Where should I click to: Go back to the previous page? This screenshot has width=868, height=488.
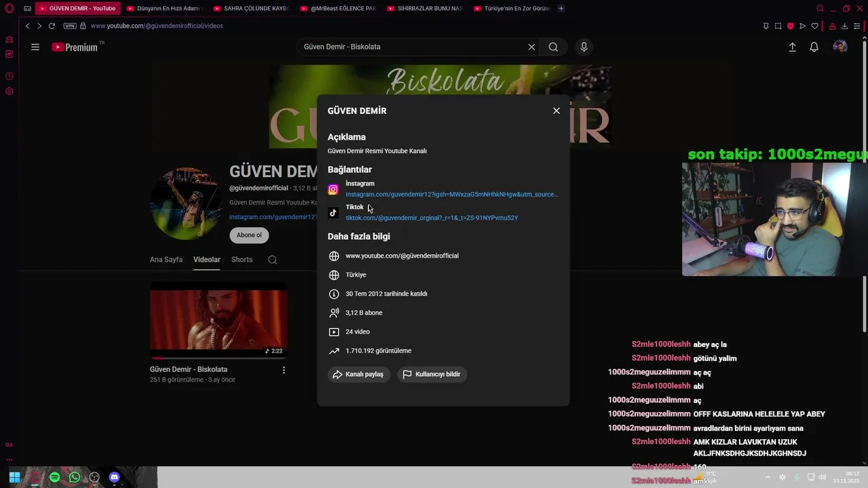27,26
